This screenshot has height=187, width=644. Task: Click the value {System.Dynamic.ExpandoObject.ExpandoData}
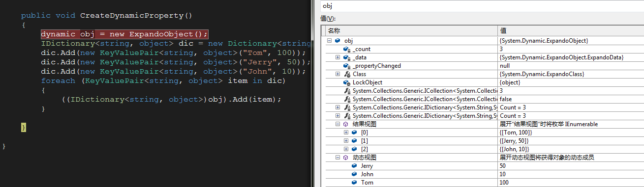[561, 57]
